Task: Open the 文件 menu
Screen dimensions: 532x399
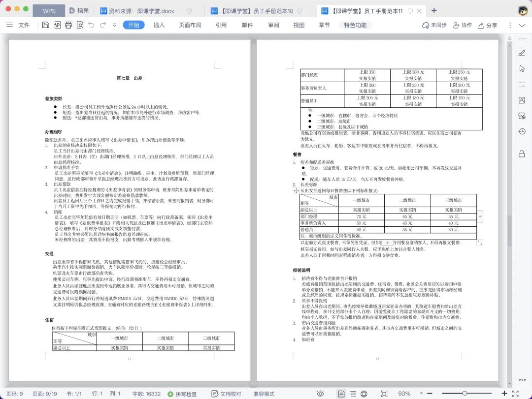Action: (x=24, y=25)
